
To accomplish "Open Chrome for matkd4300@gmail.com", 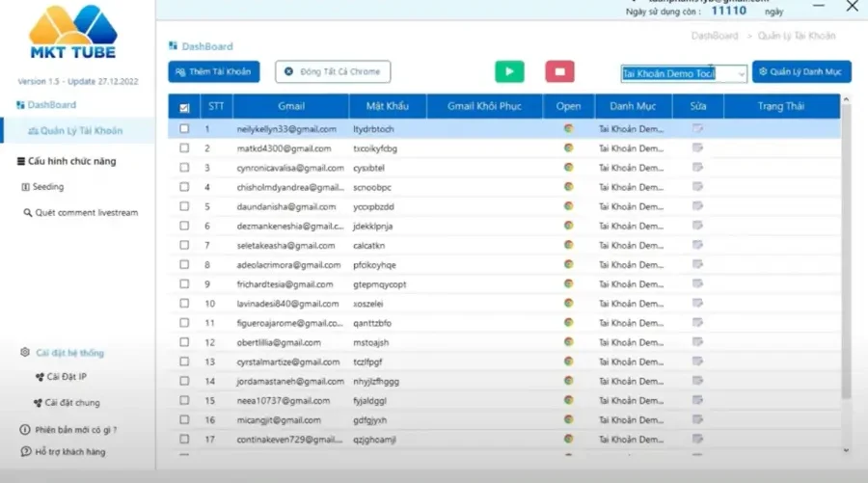I will tap(568, 148).
